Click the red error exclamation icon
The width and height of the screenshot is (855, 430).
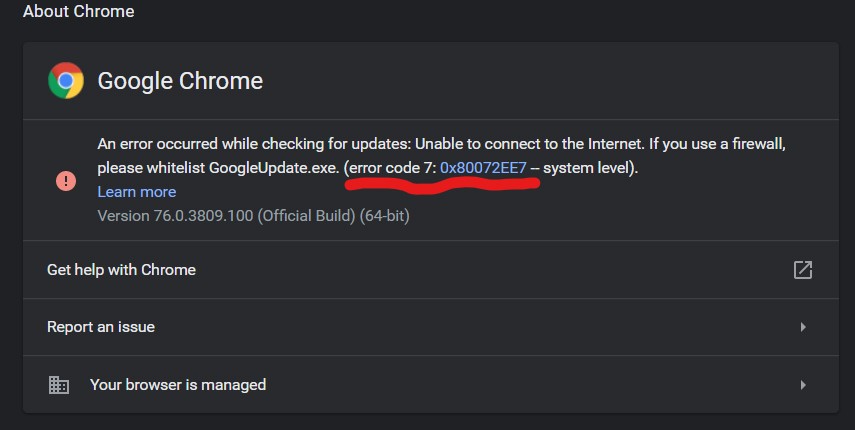(66, 180)
